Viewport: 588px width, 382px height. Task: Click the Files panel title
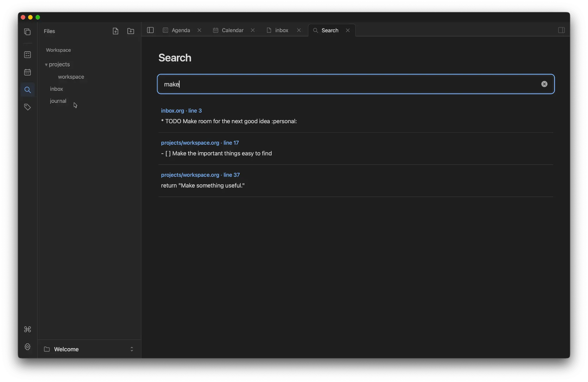point(49,31)
